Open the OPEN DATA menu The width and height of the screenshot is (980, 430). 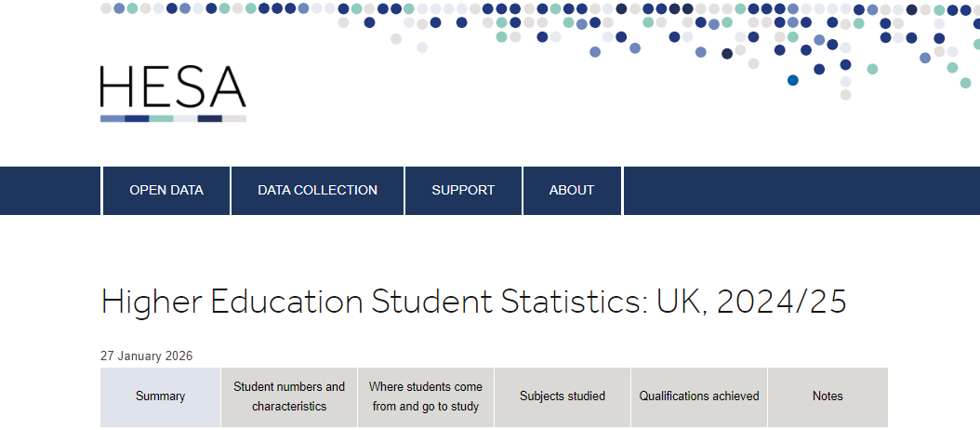[166, 190]
